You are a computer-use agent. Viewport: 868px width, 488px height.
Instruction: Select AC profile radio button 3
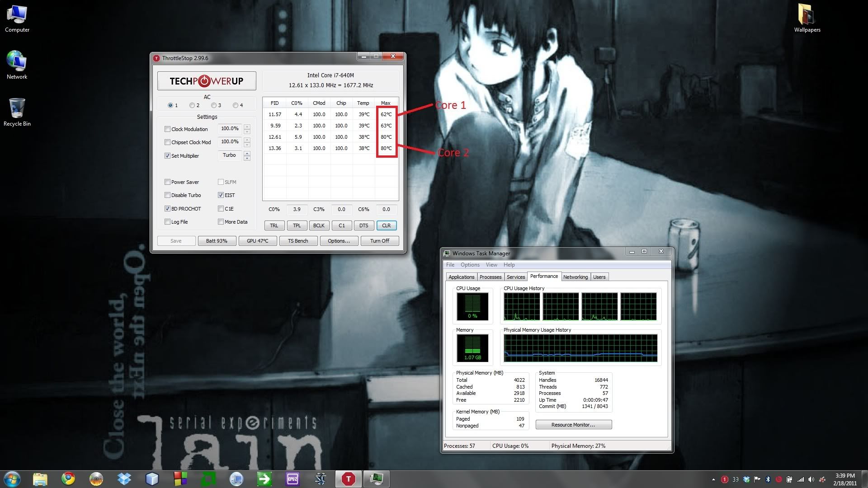click(x=214, y=105)
